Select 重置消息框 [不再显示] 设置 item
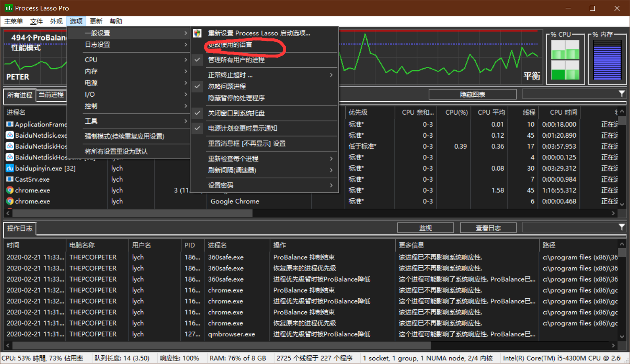Screen dimensions: 630x364 tap(264, 144)
